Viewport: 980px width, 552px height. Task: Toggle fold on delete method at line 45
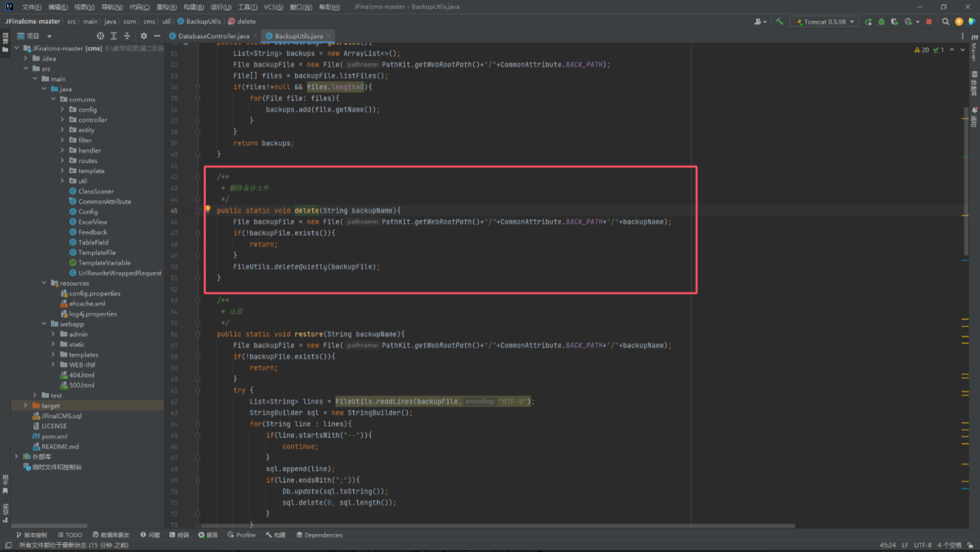click(x=198, y=210)
